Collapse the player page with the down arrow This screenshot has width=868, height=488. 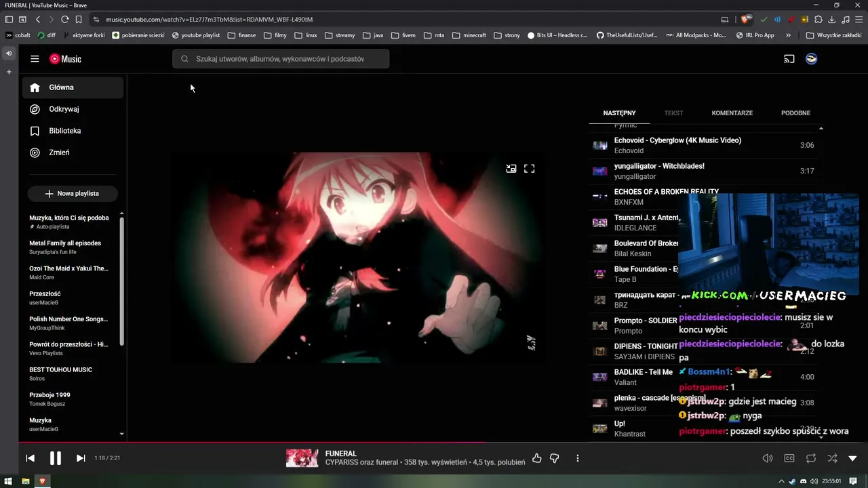click(853, 459)
